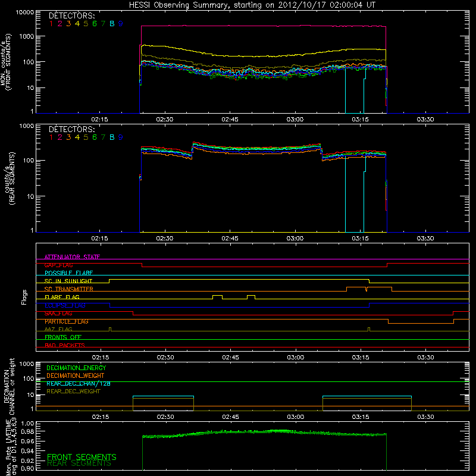This screenshot has height=476, width=476.
Task: Click the 'ECLIPSE_FLAG' label
Action: (65, 305)
